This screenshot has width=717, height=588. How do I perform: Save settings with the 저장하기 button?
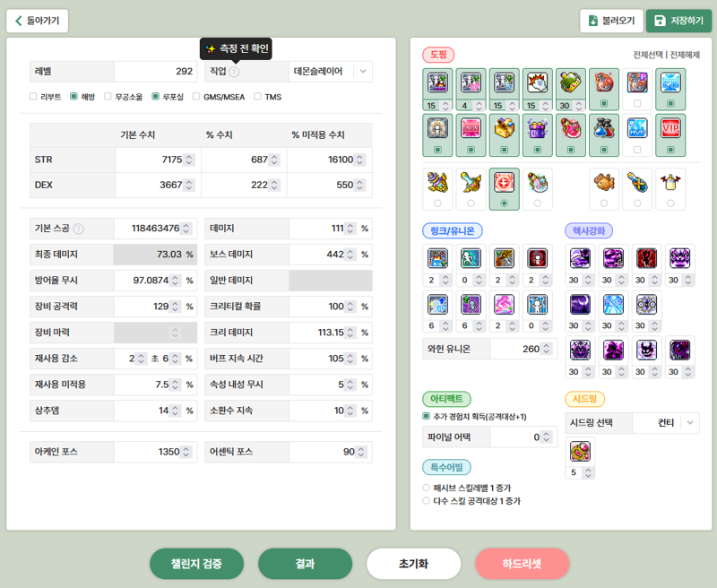click(x=678, y=21)
